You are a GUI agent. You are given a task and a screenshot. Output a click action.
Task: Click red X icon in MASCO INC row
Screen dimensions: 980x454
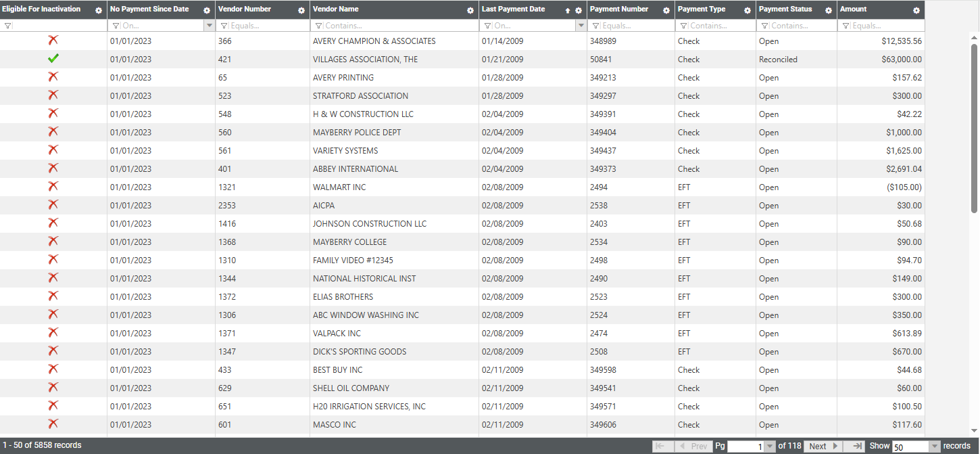pos(53,424)
